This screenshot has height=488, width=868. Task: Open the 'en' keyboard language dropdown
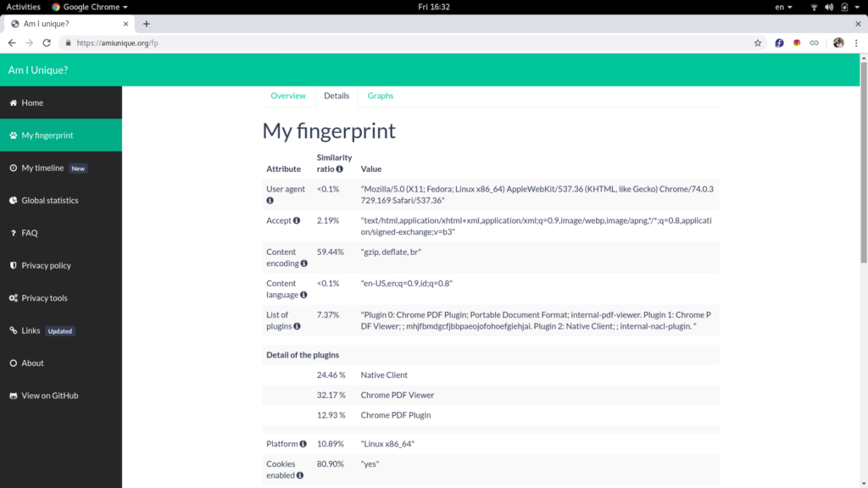pos(784,7)
